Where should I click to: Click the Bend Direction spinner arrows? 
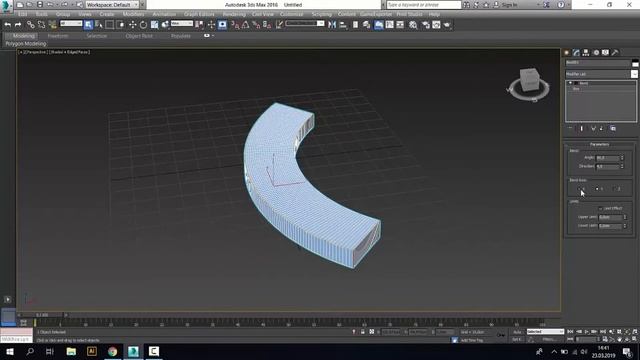click(622, 166)
